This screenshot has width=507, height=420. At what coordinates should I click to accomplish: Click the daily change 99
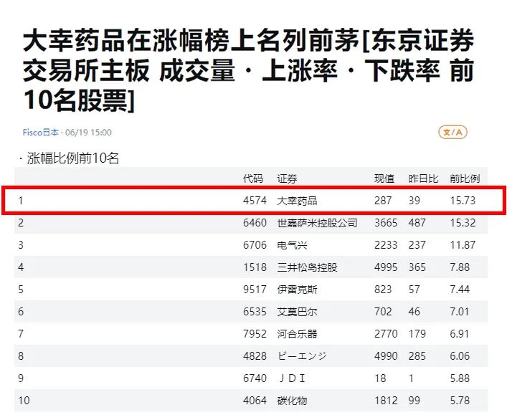tap(414, 401)
